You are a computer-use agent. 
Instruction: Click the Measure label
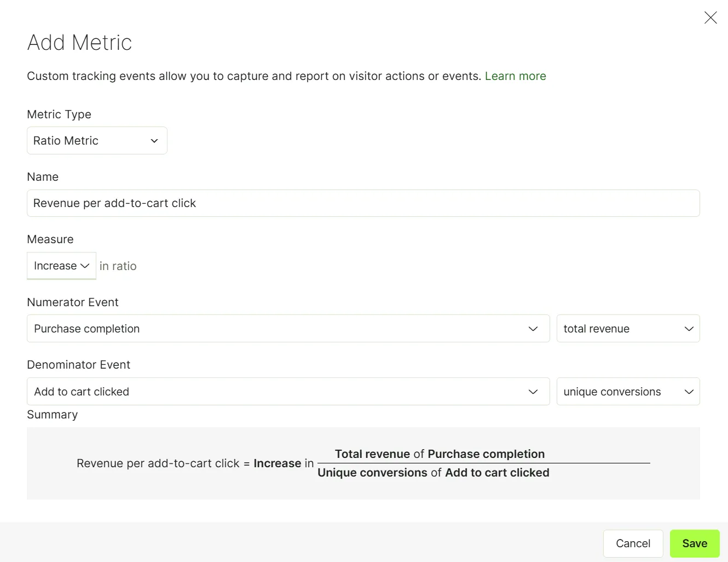click(50, 239)
